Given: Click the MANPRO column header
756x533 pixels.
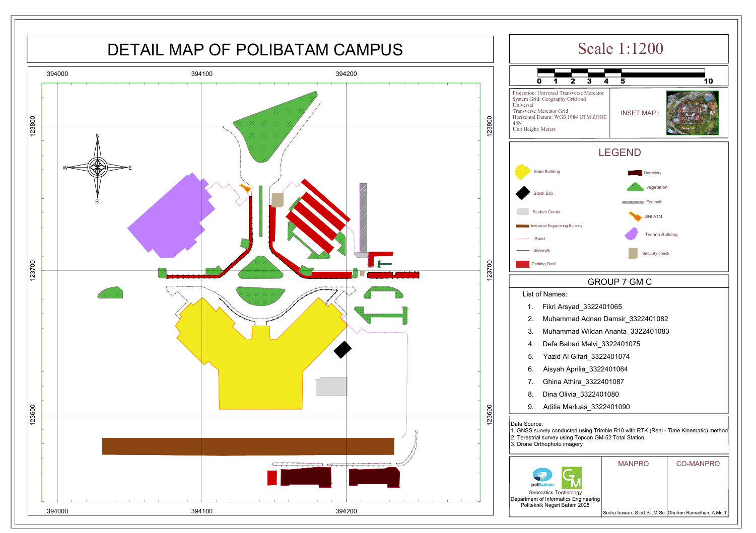Looking at the screenshot, I should (x=633, y=464).
